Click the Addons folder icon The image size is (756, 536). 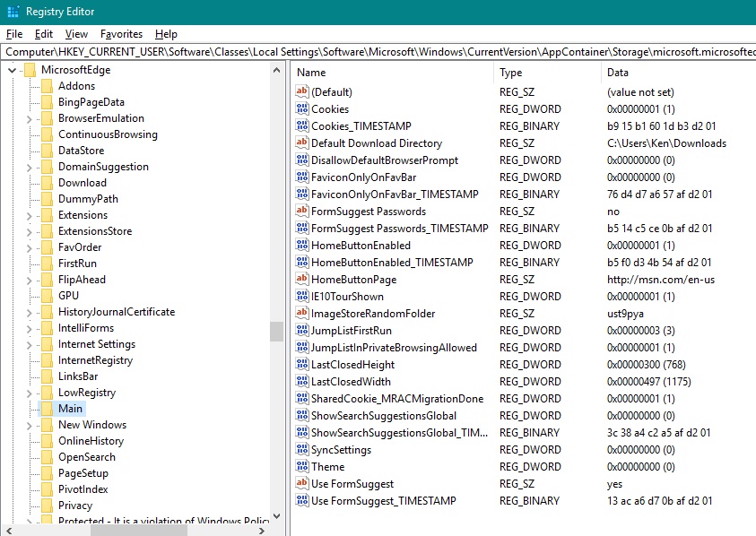click(x=47, y=86)
